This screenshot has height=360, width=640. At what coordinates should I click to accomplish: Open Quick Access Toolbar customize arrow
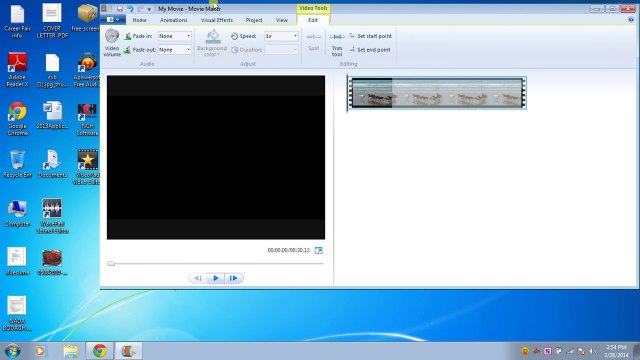point(149,9)
